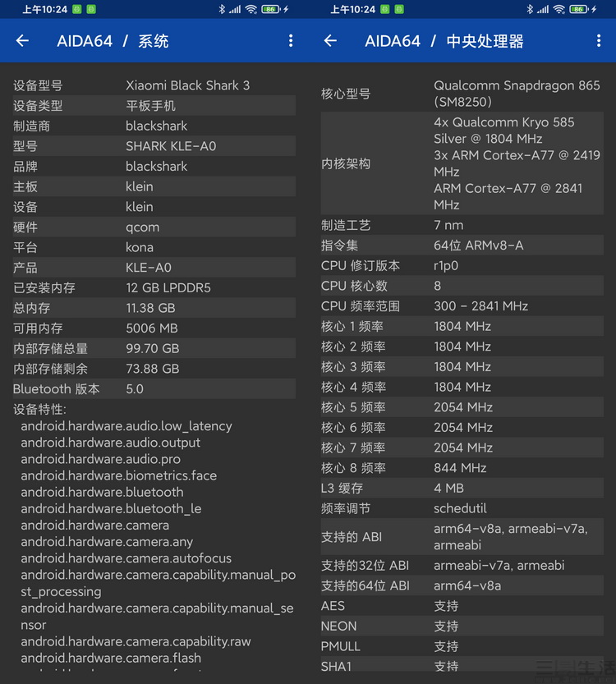616x684 pixels.
Task: Select Bluetooth 版本 5.0 row
Action: pyautogui.click(x=154, y=388)
